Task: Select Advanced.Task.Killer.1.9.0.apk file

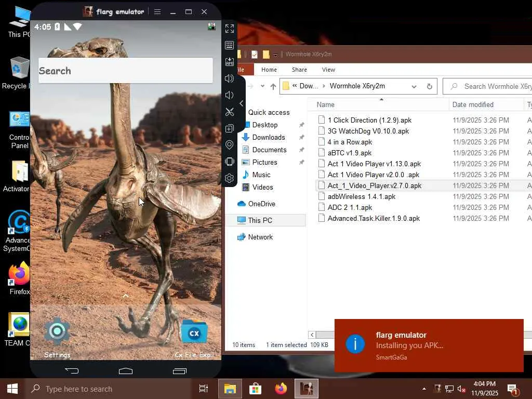Action: [374, 218]
